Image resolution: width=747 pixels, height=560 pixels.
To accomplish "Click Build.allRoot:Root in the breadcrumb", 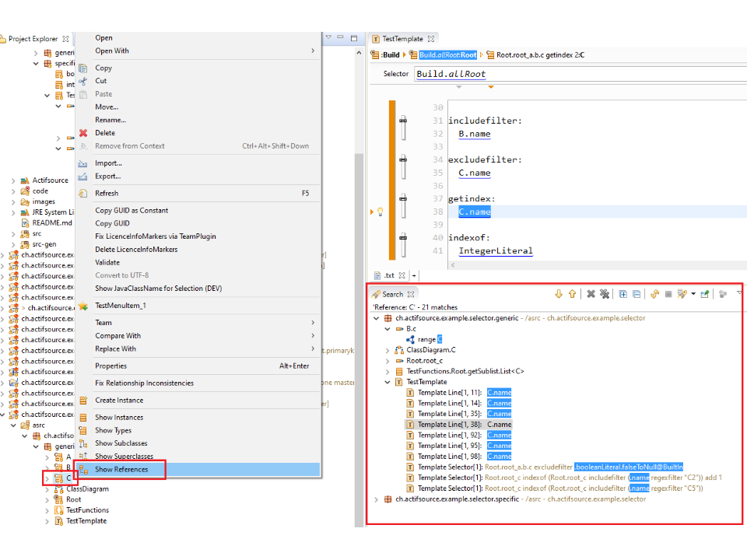I will tap(447, 55).
